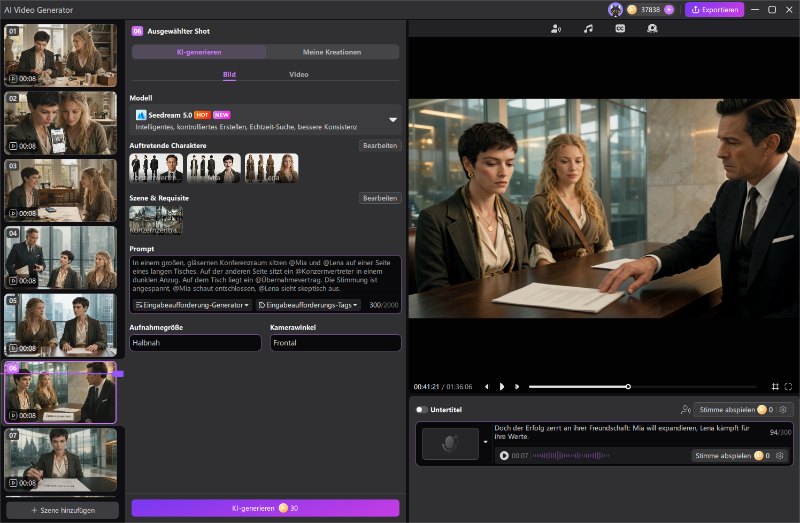Open the CC captions icon above preview
This screenshot has width=800, height=523.
tap(620, 29)
